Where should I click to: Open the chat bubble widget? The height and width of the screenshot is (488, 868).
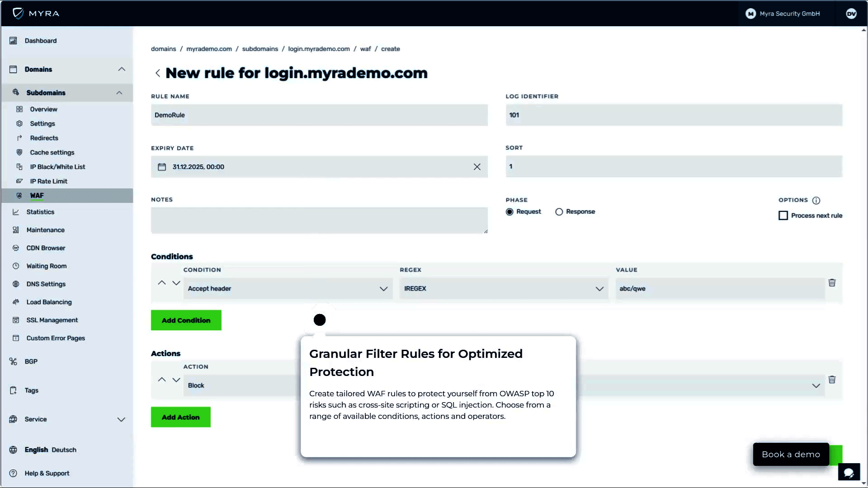pos(849,473)
